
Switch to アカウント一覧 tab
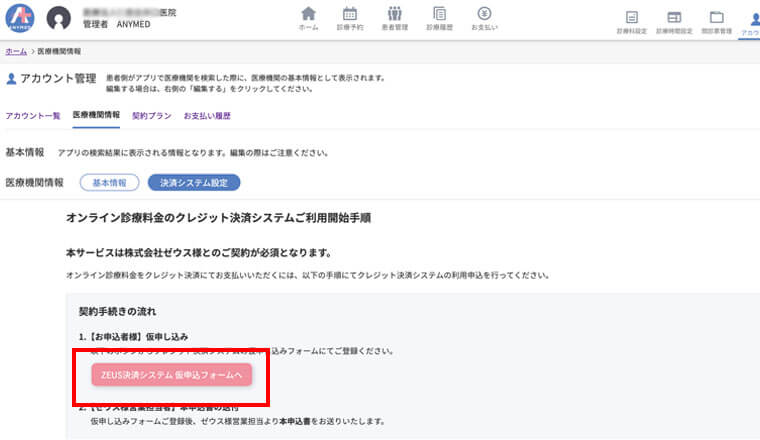pos(32,116)
